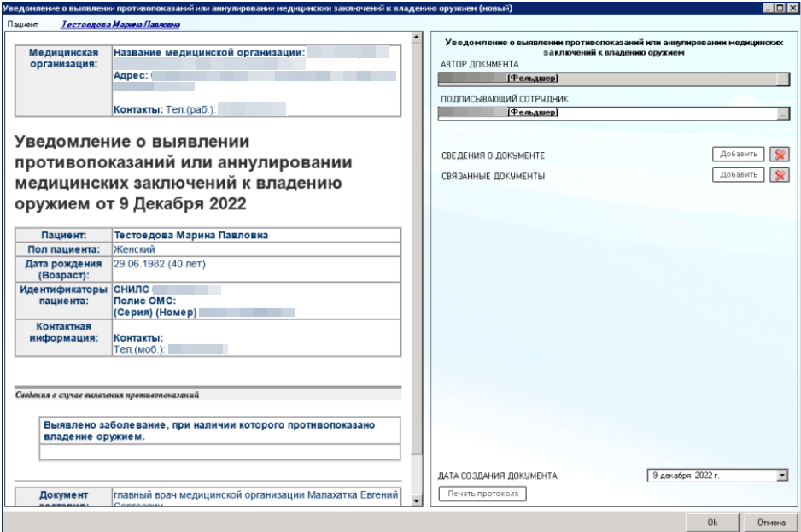
Task: Click the date field 9 декабря 2022 г.
Action: click(x=712, y=476)
